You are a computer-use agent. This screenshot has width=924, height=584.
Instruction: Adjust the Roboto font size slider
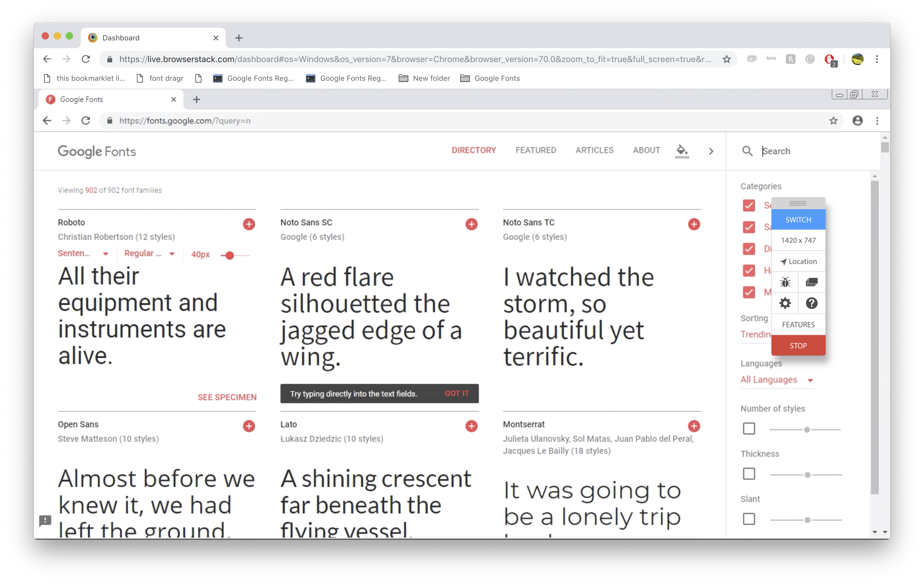point(229,255)
